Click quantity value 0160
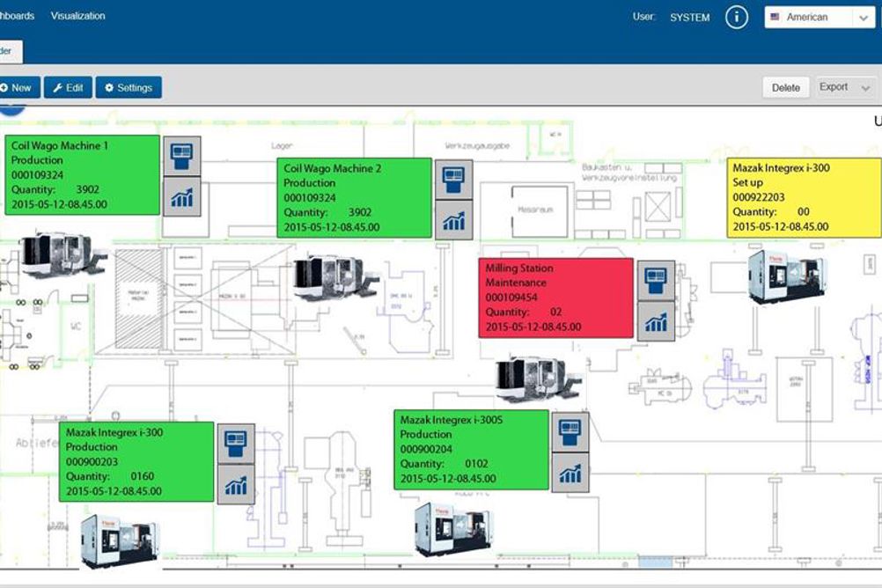 click(143, 476)
